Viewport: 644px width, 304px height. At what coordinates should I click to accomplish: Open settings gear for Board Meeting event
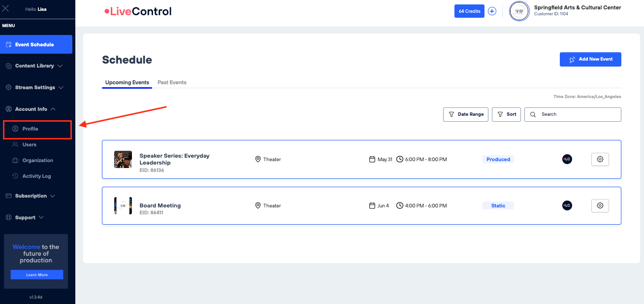[x=600, y=205]
